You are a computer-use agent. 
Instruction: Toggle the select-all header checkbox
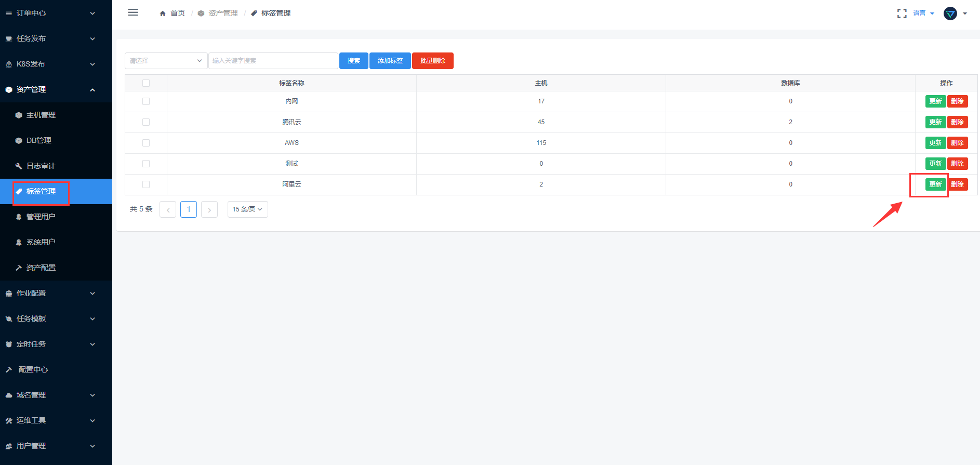(x=146, y=83)
